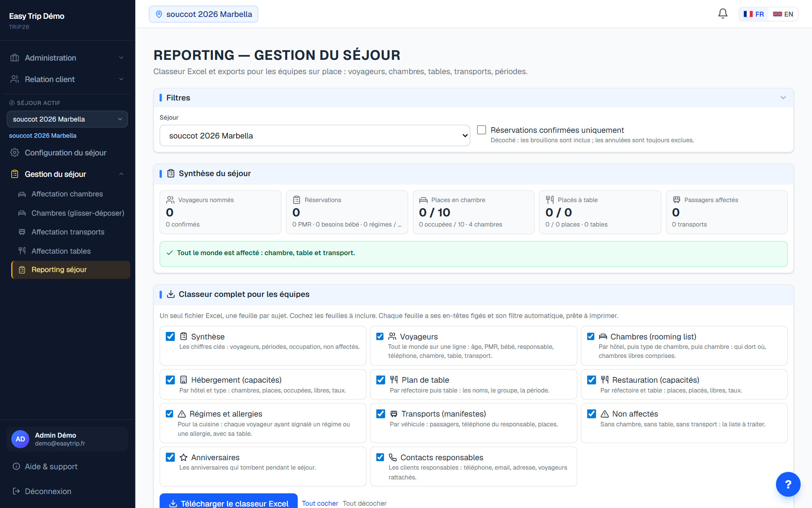This screenshot has width=812, height=508.
Task: Click the Chambres glisser-déposer bed icon
Action: pyautogui.click(x=22, y=213)
